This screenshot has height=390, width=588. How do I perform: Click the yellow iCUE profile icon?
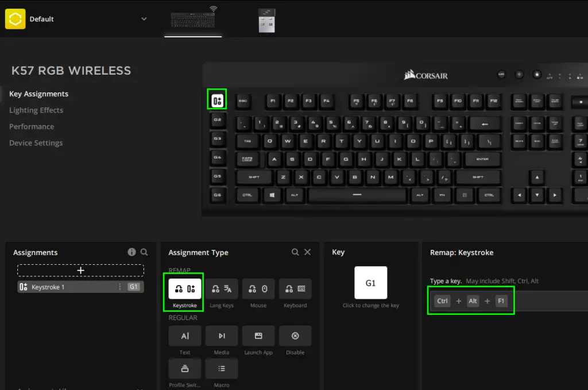[x=15, y=19]
